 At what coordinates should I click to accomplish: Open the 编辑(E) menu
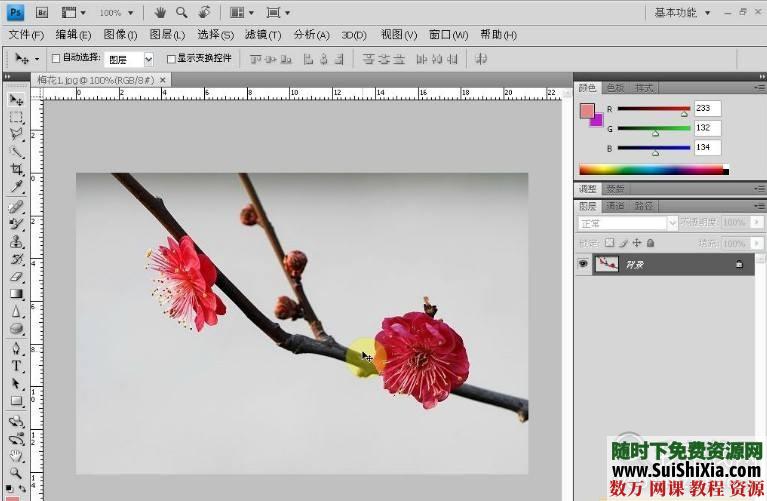point(73,35)
